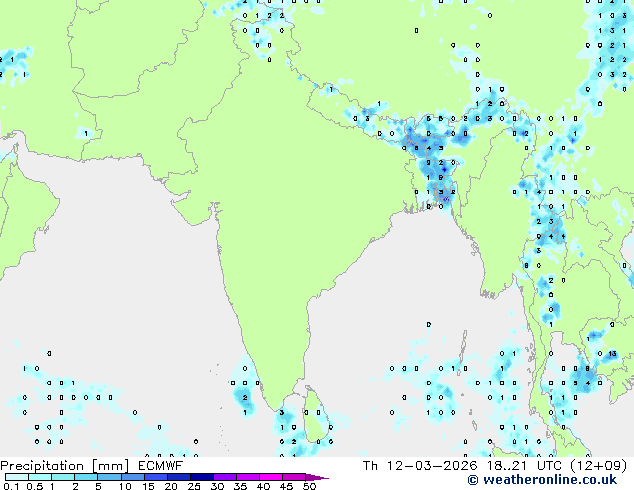Click the "18..21" time range text

[x=507, y=465]
